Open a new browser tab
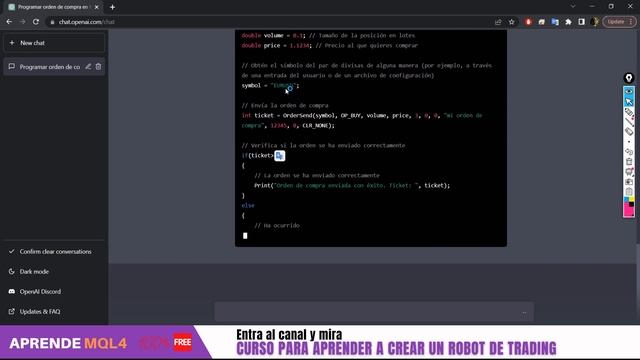Viewport: 640px width, 360px height. click(x=112, y=7)
